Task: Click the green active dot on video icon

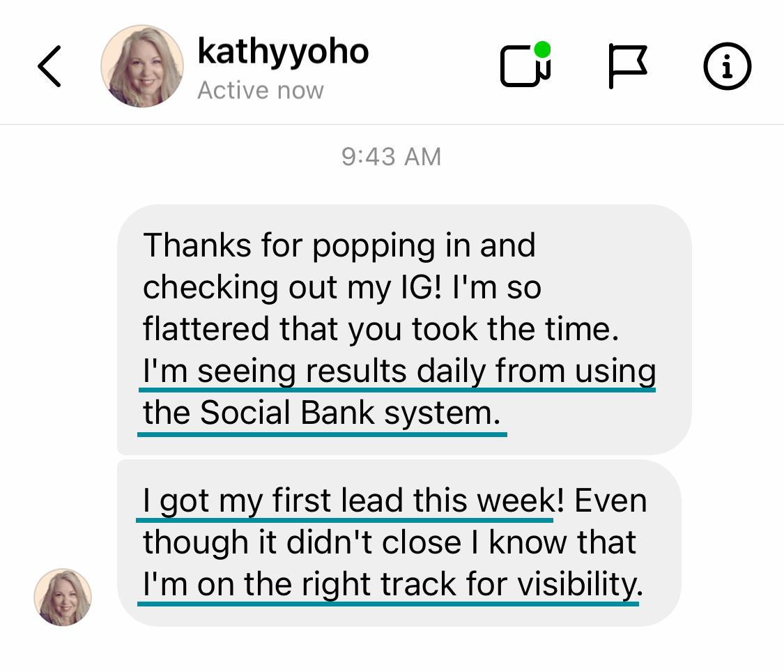Action: point(542,51)
